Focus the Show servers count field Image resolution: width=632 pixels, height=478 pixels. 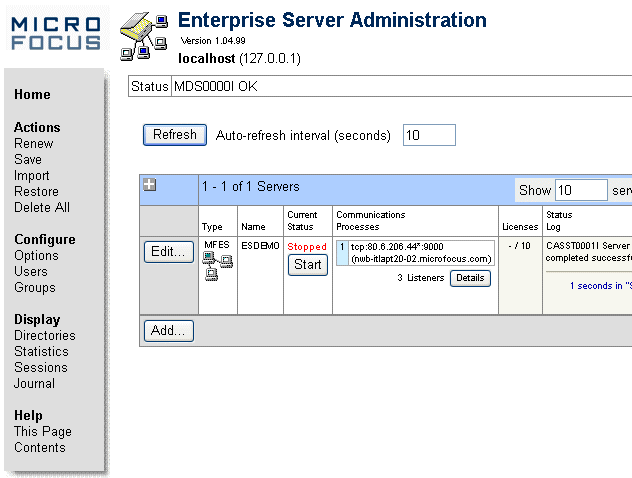[581, 190]
